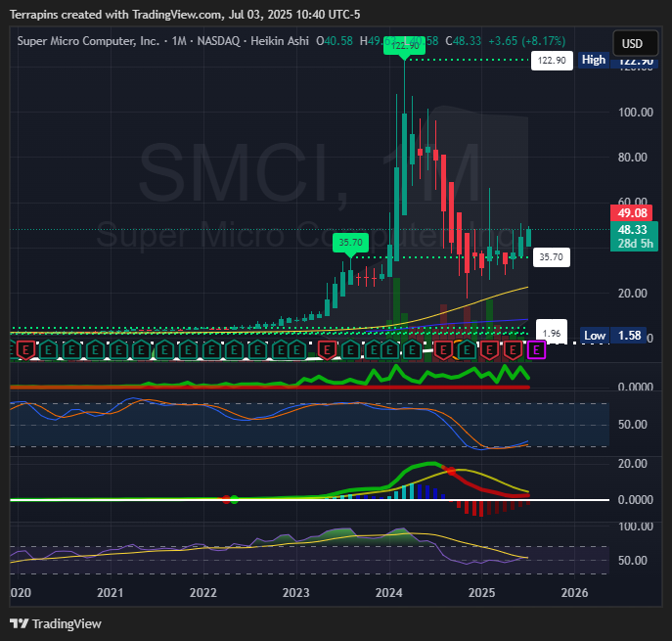Click the 0.0000 MACD pane scale label
This screenshot has width=672, height=641.
636,500
